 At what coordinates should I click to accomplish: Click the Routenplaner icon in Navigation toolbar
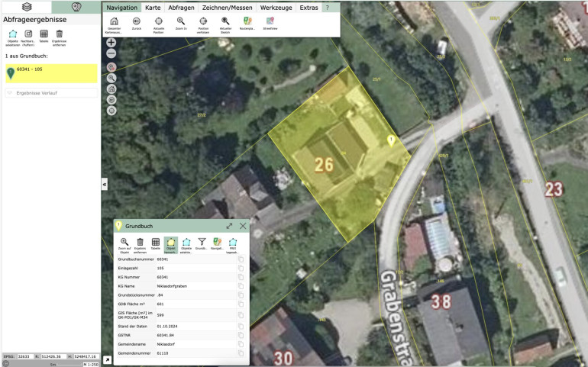pos(247,22)
